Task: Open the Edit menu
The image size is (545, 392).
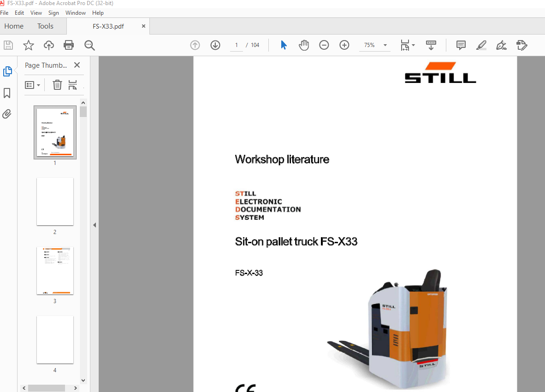Action: (19, 13)
